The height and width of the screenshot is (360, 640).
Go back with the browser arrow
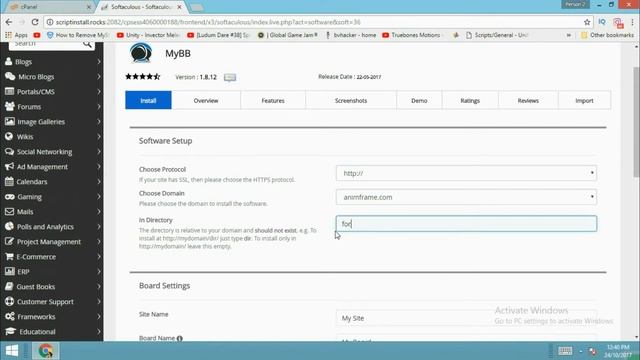tap(9, 22)
